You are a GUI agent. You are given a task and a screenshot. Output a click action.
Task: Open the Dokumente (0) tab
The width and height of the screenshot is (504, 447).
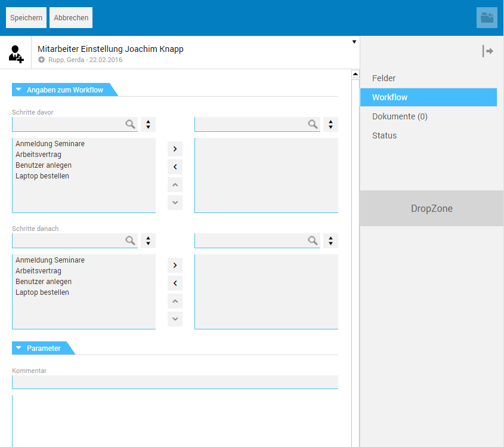point(400,116)
